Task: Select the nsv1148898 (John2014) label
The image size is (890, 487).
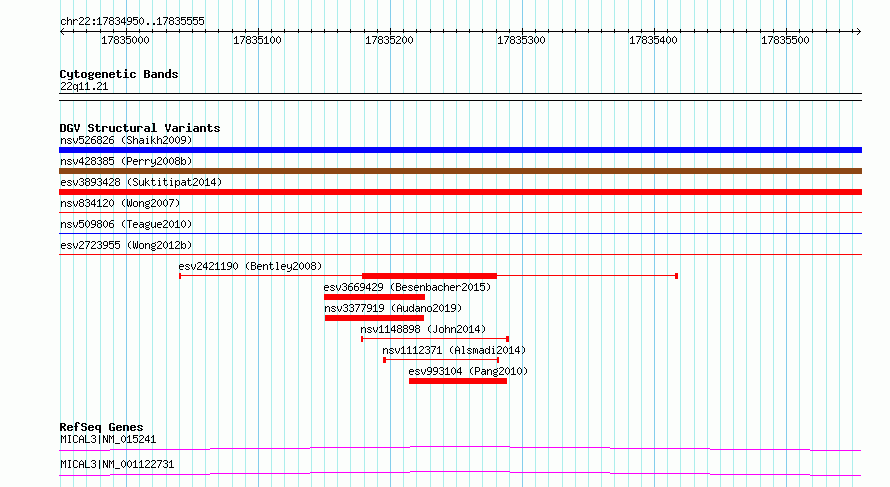Action: [423, 329]
